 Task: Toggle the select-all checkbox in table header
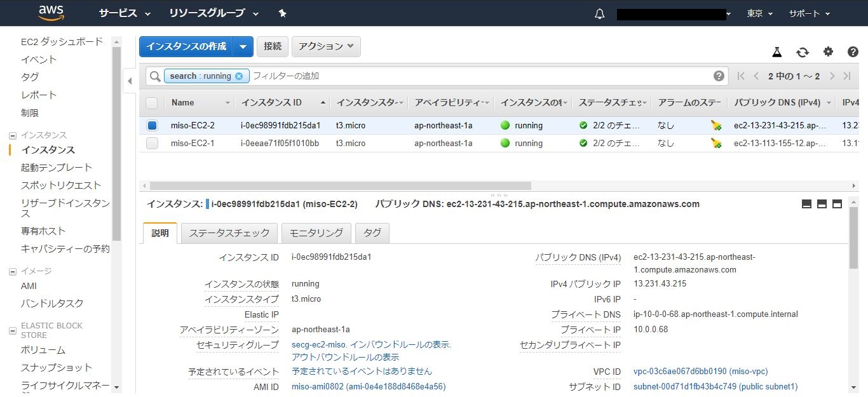tap(152, 103)
